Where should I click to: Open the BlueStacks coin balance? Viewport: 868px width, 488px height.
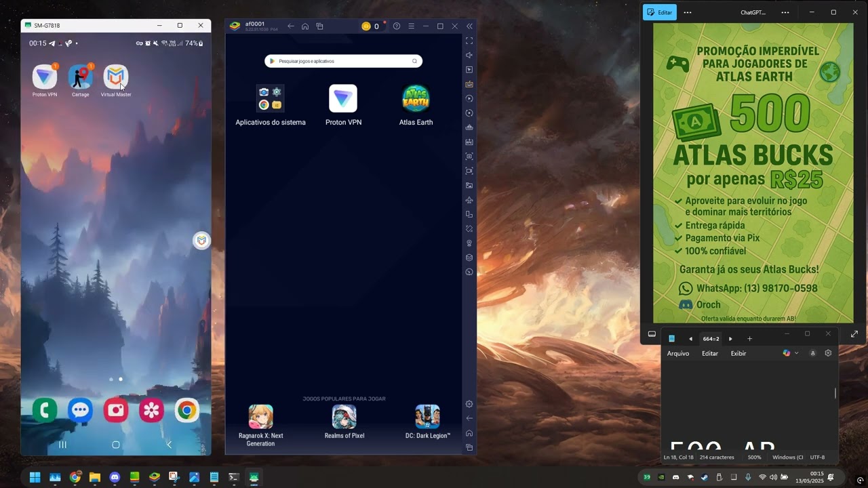point(371,26)
